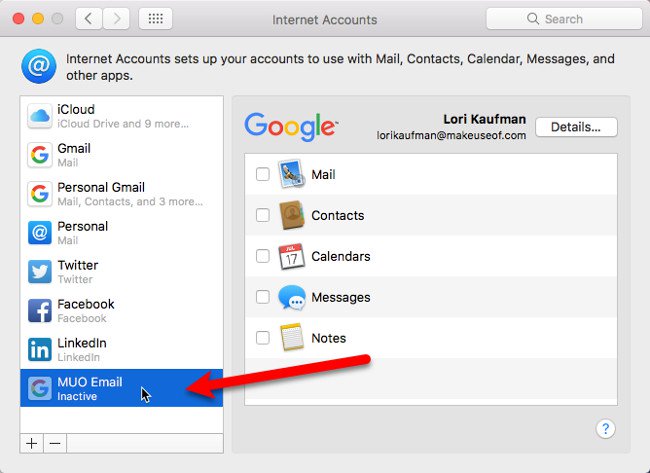
Task: Click the search magnifier icon
Action: click(533, 19)
